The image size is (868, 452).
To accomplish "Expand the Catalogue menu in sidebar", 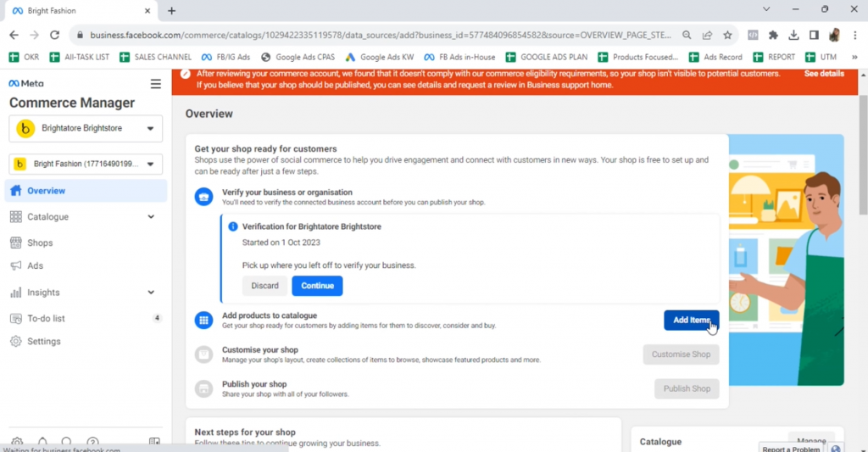I will tap(151, 217).
